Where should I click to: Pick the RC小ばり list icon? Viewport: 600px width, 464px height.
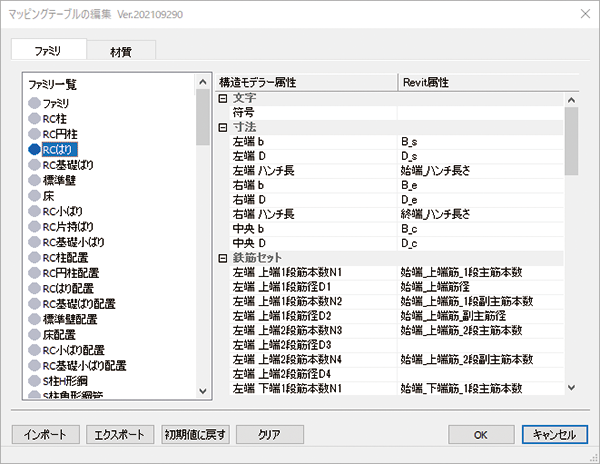tap(35, 211)
